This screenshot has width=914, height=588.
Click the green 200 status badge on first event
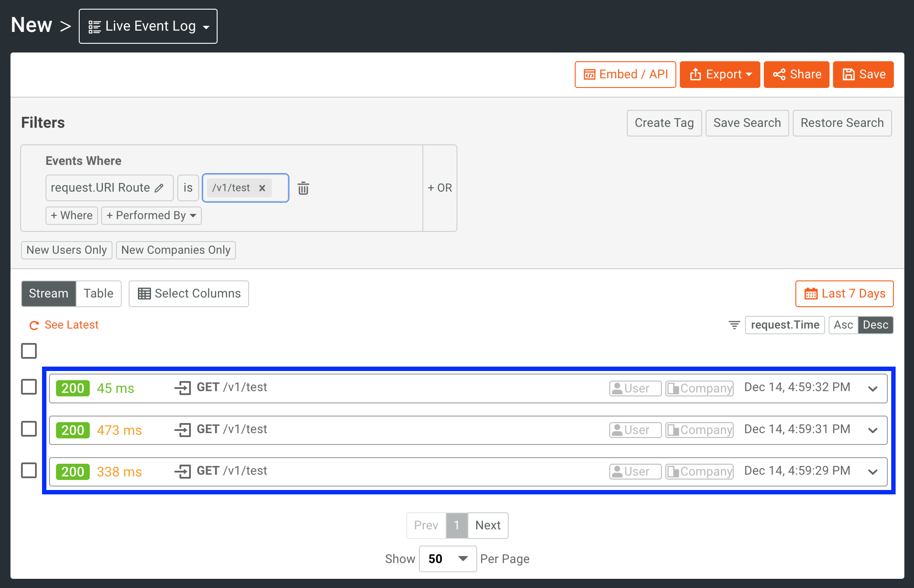tap(73, 388)
